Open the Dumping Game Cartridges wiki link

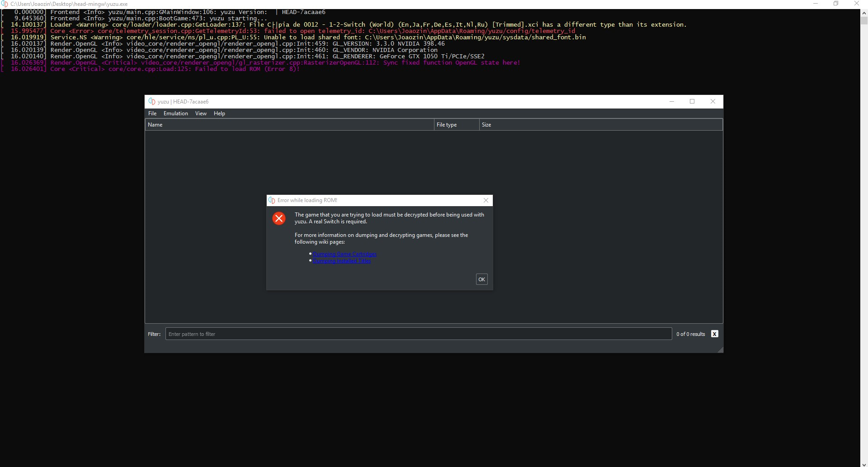[344, 254]
